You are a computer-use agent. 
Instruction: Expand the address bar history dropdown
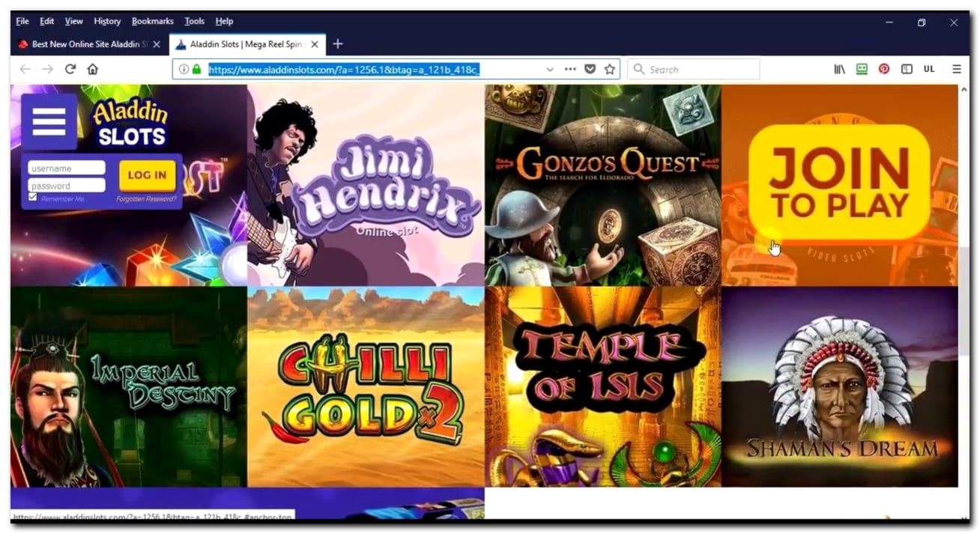click(x=550, y=69)
